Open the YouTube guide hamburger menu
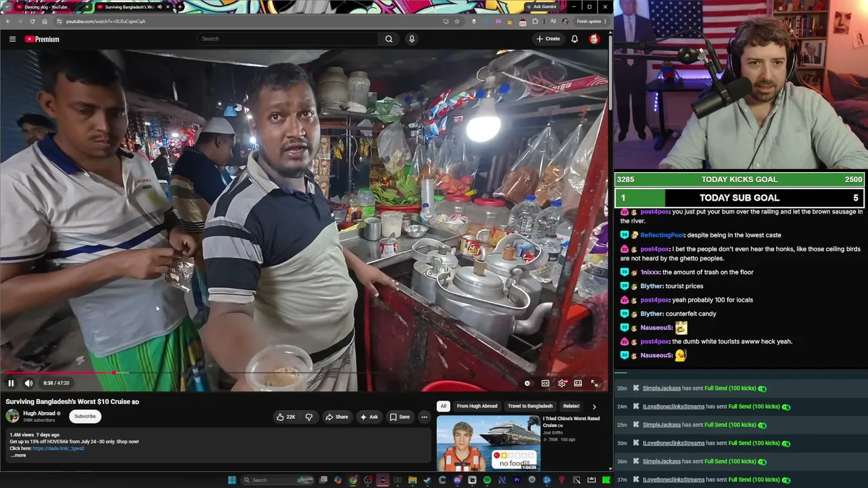Viewport: 868px width, 488px height. (x=12, y=39)
